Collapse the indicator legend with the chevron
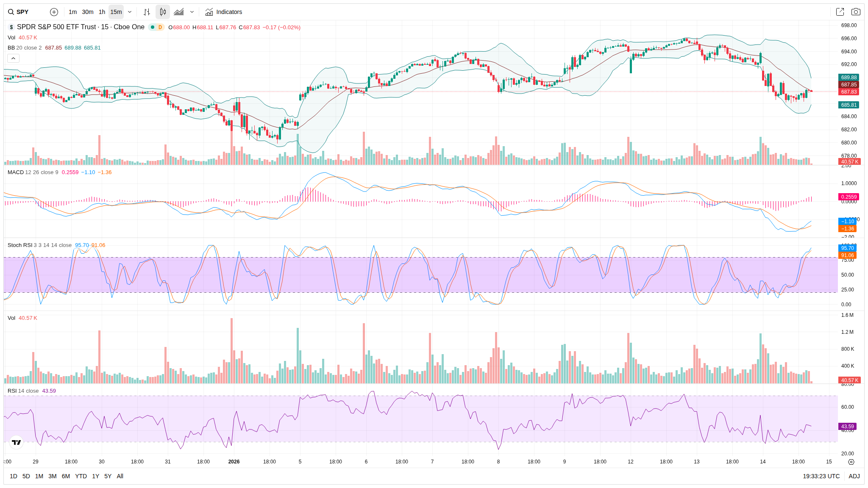868x488 pixels. [x=13, y=58]
